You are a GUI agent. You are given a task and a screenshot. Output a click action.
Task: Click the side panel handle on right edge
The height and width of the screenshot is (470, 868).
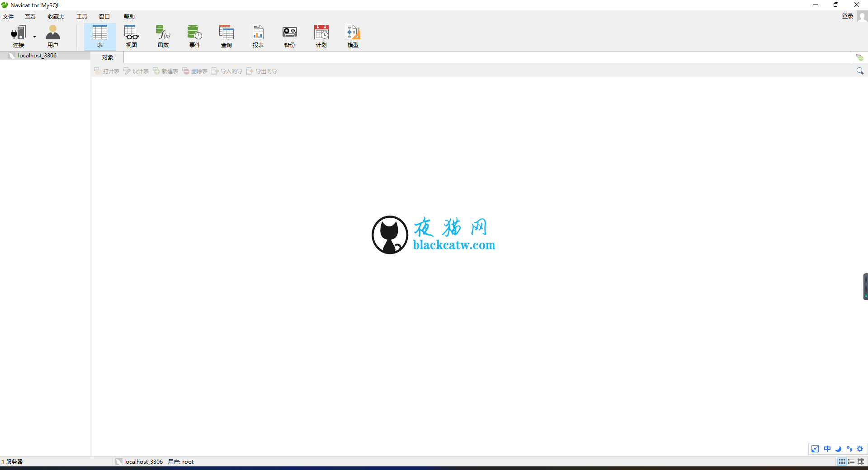(866, 287)
